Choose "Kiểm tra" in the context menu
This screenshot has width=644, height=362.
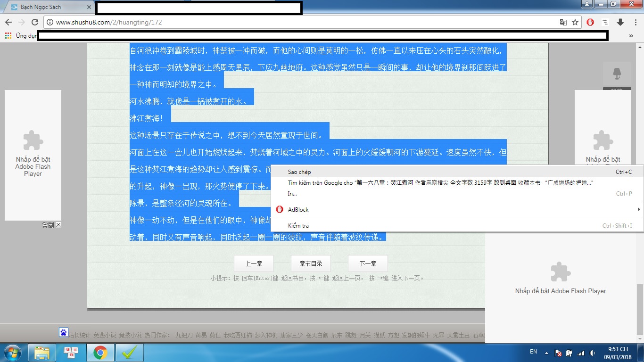[x=298, y=226]
